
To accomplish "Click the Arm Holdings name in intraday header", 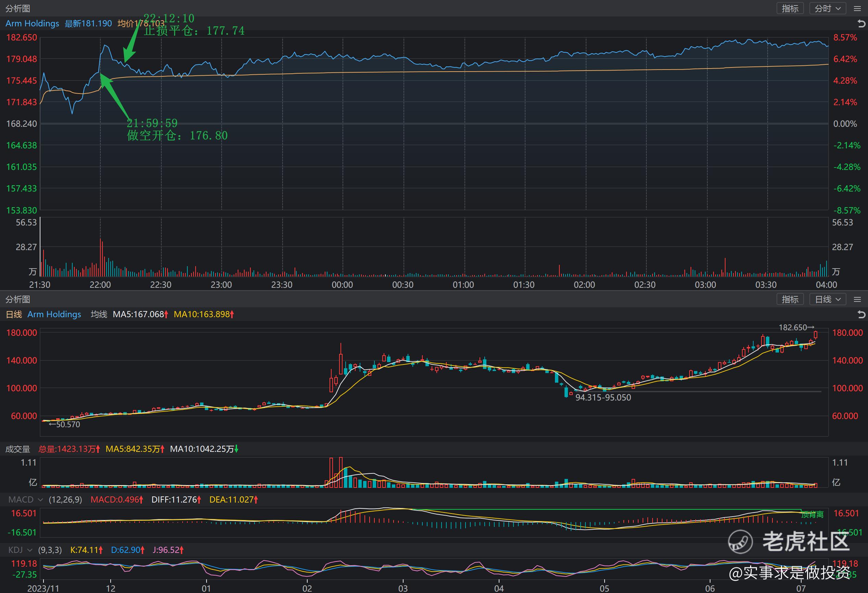I will click(32, 24).
